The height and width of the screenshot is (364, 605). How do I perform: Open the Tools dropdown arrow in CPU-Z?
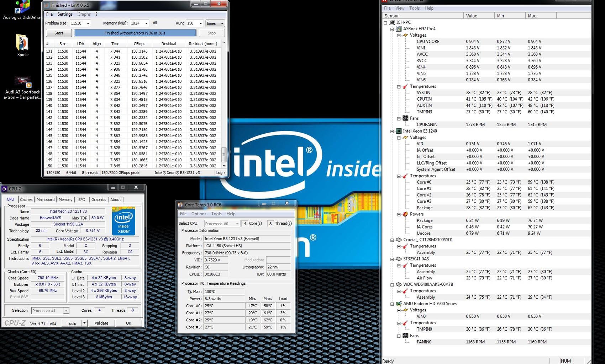84,323
